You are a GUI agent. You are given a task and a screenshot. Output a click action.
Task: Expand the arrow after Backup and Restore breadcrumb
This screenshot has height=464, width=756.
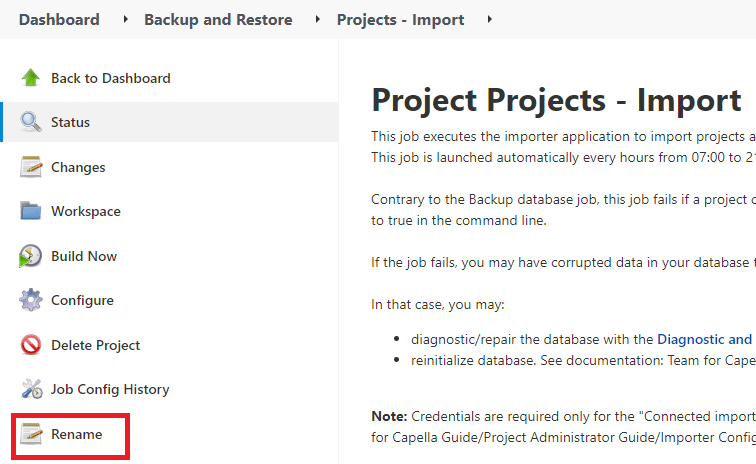[318, 19]
